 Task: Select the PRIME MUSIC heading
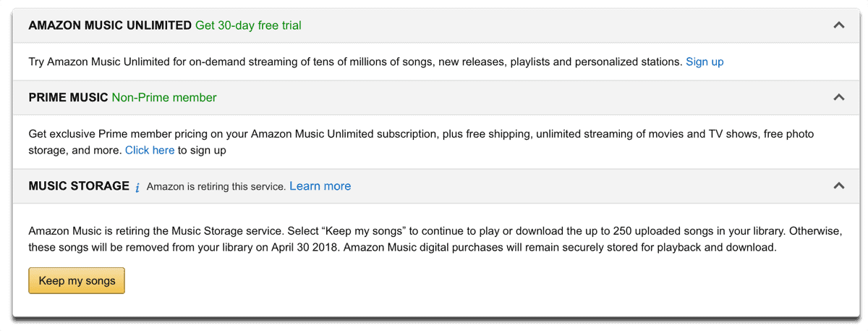[x=68, y=97]
